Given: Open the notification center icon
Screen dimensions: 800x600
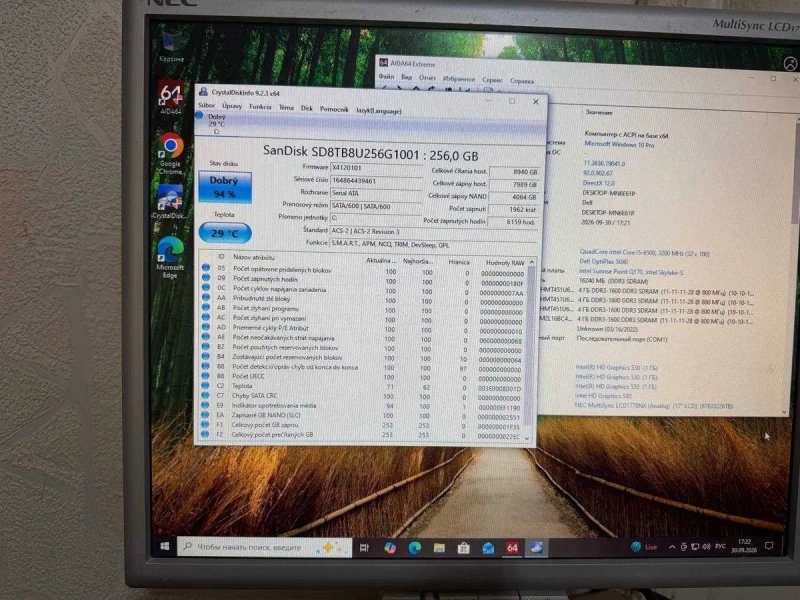Looking at the screenshot, I should pyautogui.click(x=769, y=546).
